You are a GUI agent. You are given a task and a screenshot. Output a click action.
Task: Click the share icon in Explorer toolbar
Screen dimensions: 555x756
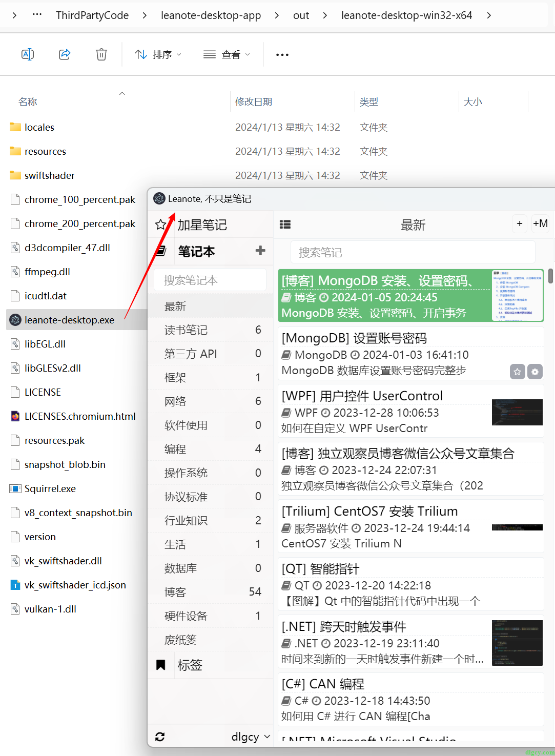pyautogui.click(x=65, y=54)
